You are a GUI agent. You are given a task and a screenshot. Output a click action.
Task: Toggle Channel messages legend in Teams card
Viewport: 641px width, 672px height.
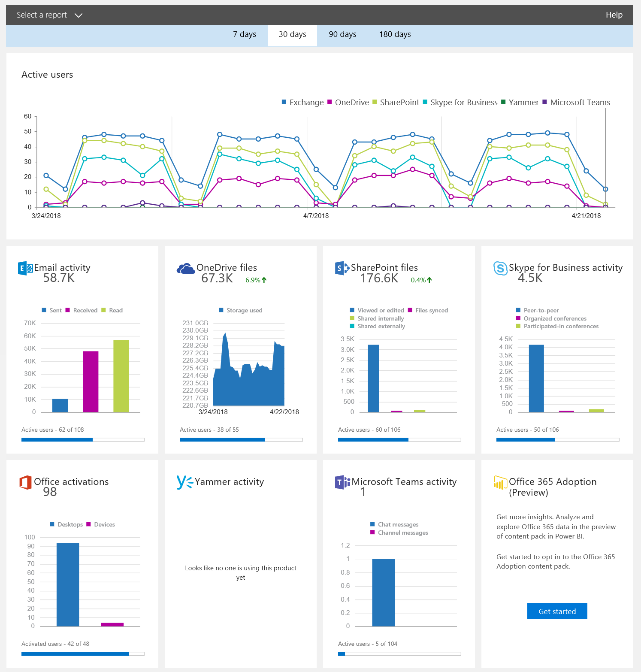[x=399, y=533]
